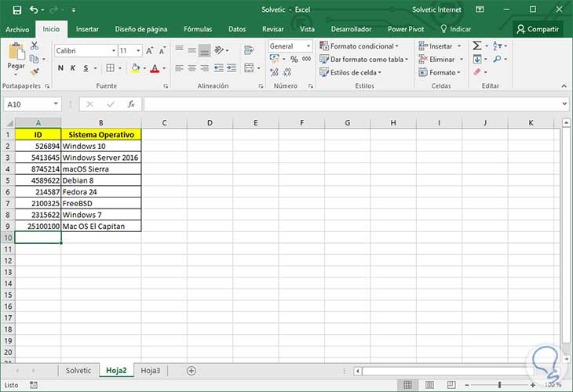Open the General number format dropdown
This screenshot has width=573, height=392.
308,46
